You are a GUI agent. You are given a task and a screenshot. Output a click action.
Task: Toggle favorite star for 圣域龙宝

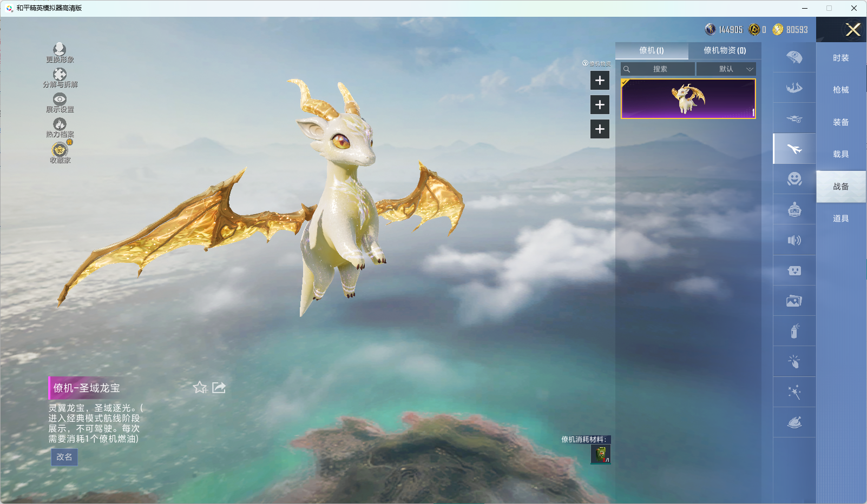pos(200,388)
